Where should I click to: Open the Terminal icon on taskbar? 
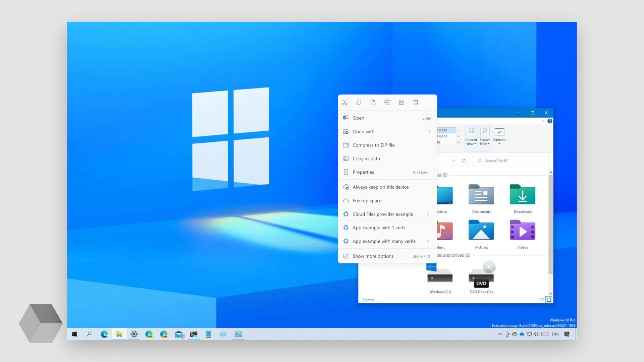pyautogui.click(x=194, y=334)
